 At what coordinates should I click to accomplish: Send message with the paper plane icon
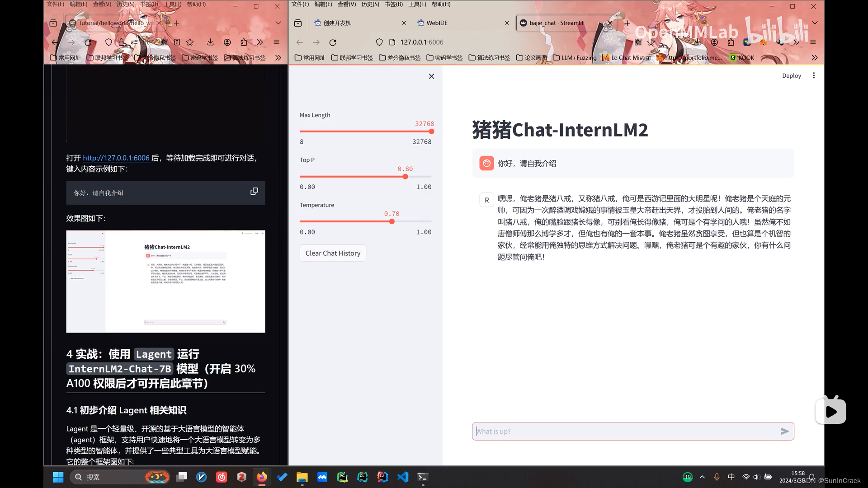coord(785,432)
